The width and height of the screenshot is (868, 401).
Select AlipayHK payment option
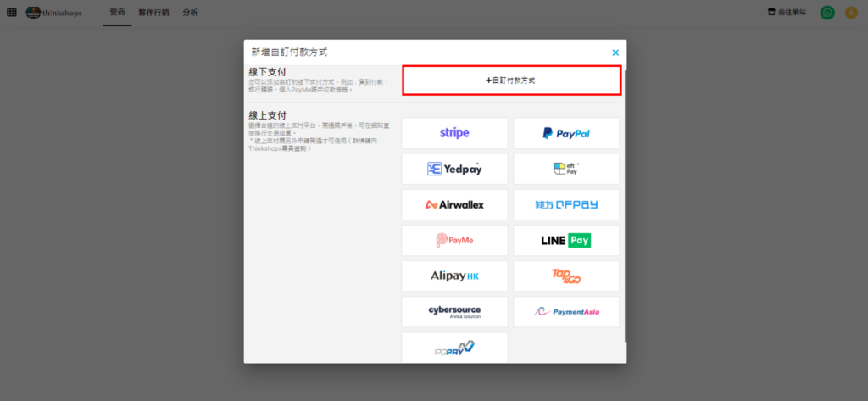[454, 276]
